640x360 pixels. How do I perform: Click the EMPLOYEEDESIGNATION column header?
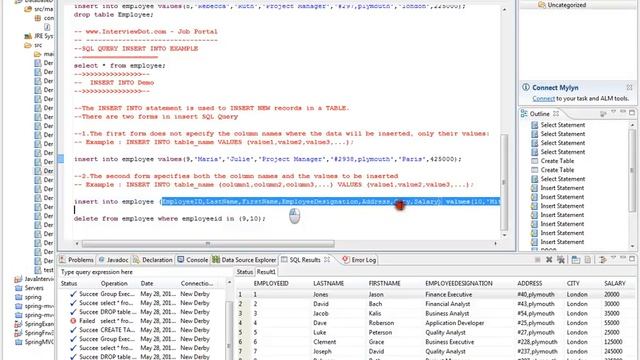(x=459, y=283)
